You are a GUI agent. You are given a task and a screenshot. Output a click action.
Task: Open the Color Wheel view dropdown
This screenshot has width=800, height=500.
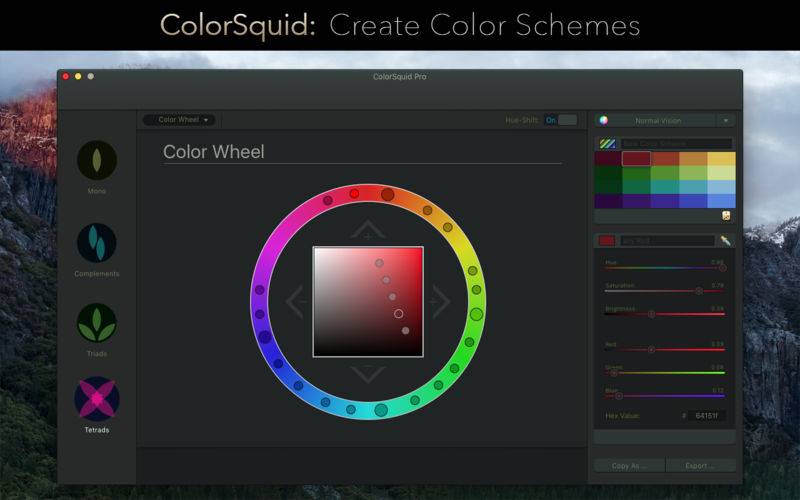pos(179,120)
